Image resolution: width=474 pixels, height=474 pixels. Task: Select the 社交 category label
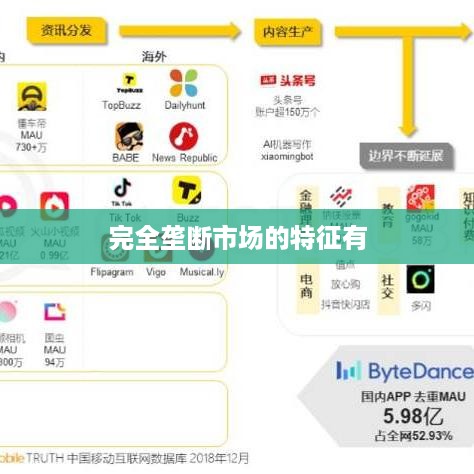[x=387, y=286]
